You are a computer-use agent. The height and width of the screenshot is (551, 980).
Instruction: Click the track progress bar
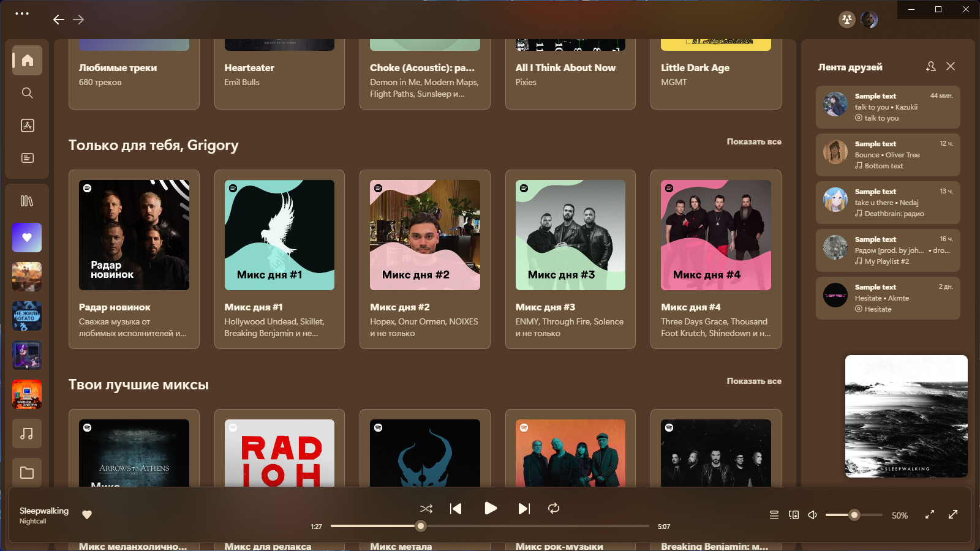(490, 526)
